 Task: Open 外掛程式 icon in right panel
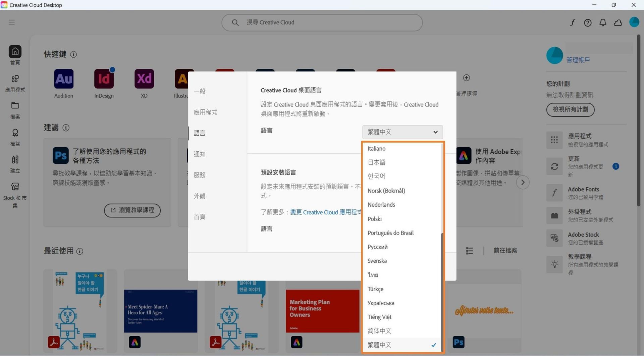pyautogui.click(x=554, y=215)
